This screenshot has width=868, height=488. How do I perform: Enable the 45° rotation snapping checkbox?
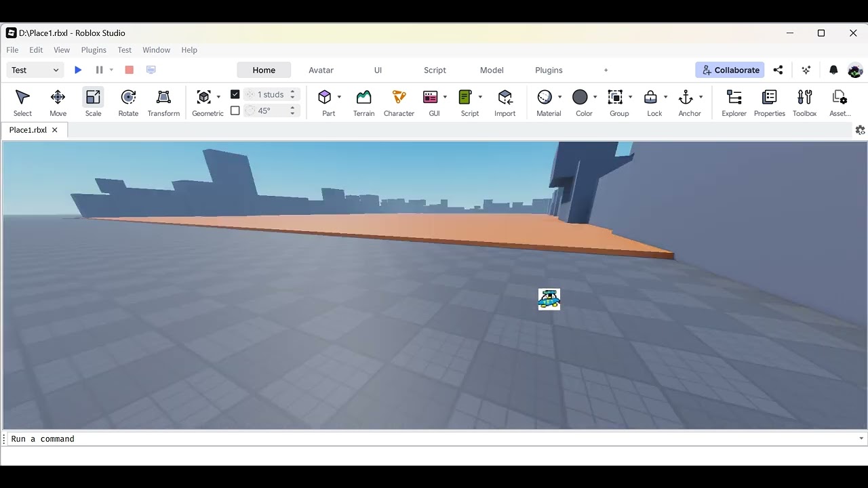[x=235, y=110]
